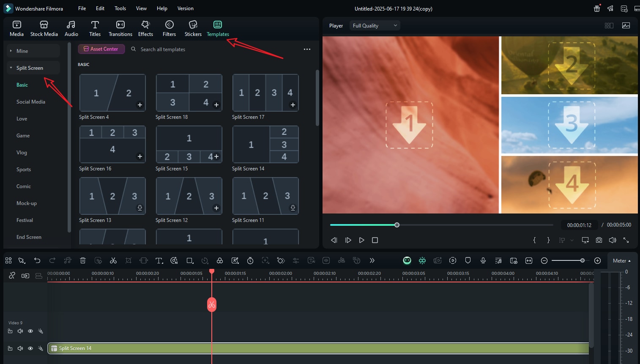Open the player volume control
The image size is (640, 364).
pos(613,240)
